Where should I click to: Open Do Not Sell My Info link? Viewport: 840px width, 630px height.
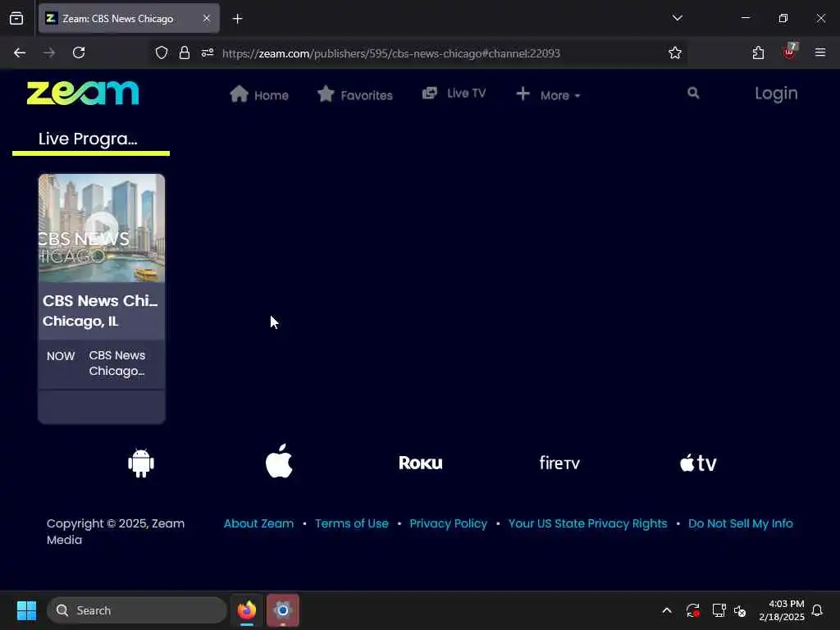click(x=741, y=523)
